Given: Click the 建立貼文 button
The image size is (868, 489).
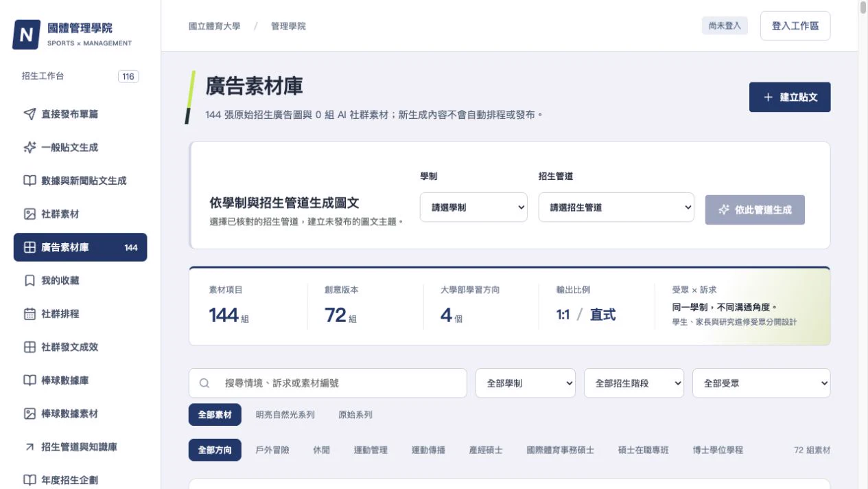Looking at the screenshot, I should pyautogui.click(x=790, y=98).
